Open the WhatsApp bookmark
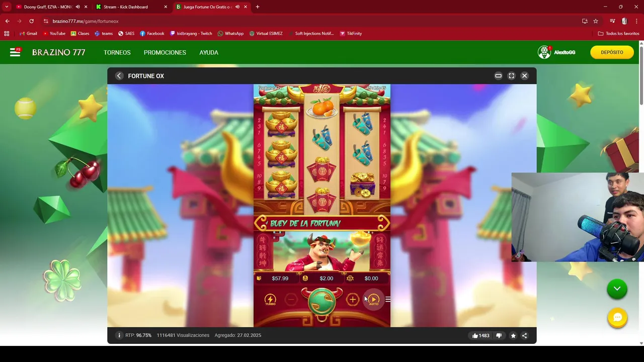 point(230,34)
